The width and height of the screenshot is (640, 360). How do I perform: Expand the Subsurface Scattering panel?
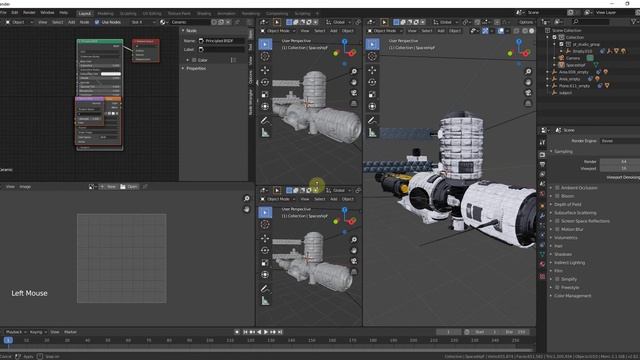pos(575,213)
